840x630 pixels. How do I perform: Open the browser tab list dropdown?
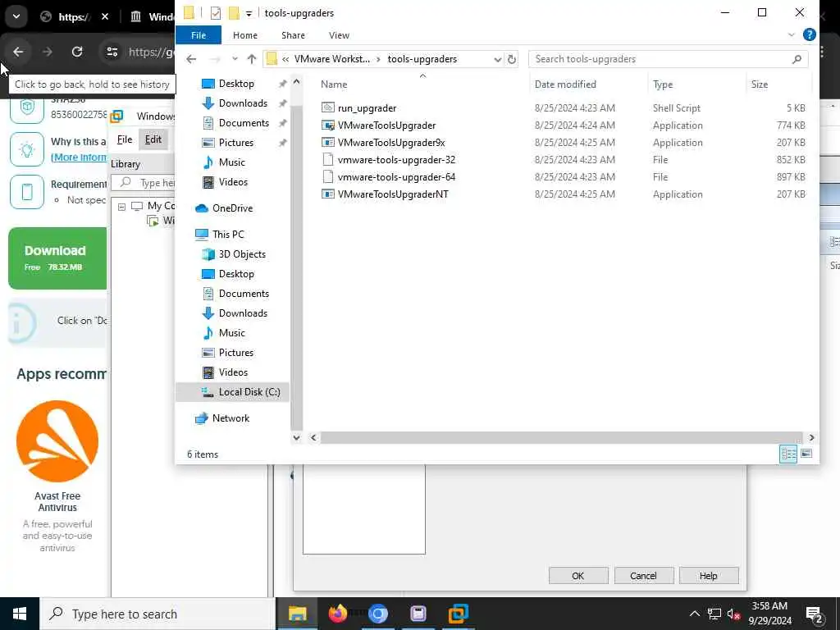[16, 16]
